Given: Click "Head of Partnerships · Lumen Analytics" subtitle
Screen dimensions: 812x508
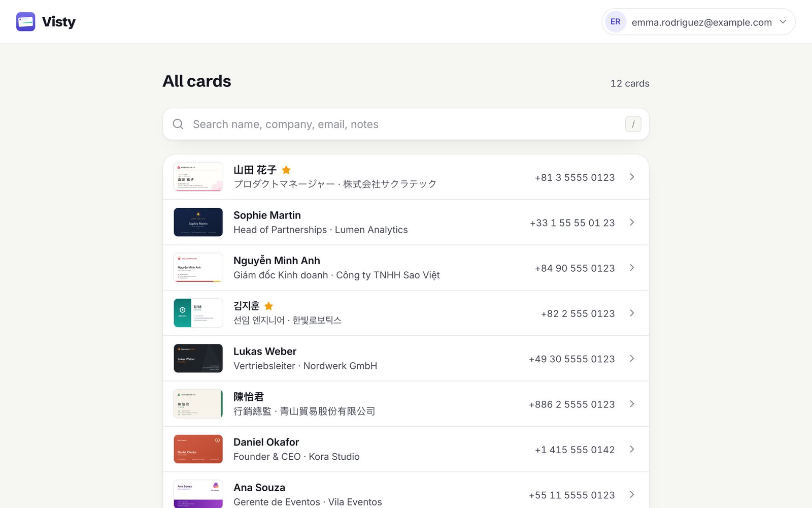Looking at the screenshot, I should click(320, 230).
